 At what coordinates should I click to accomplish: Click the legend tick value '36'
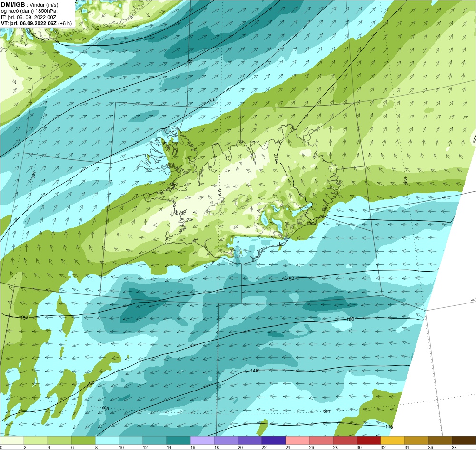click(430, 447)
